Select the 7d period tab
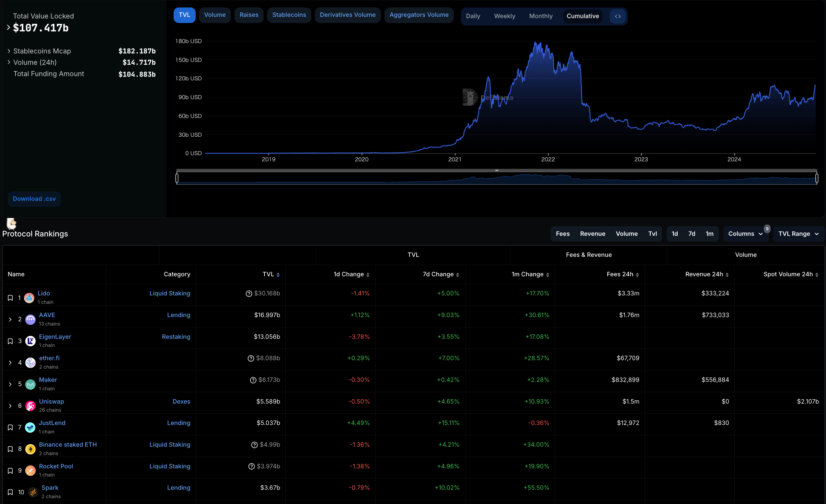 click(x=691, y=234)
